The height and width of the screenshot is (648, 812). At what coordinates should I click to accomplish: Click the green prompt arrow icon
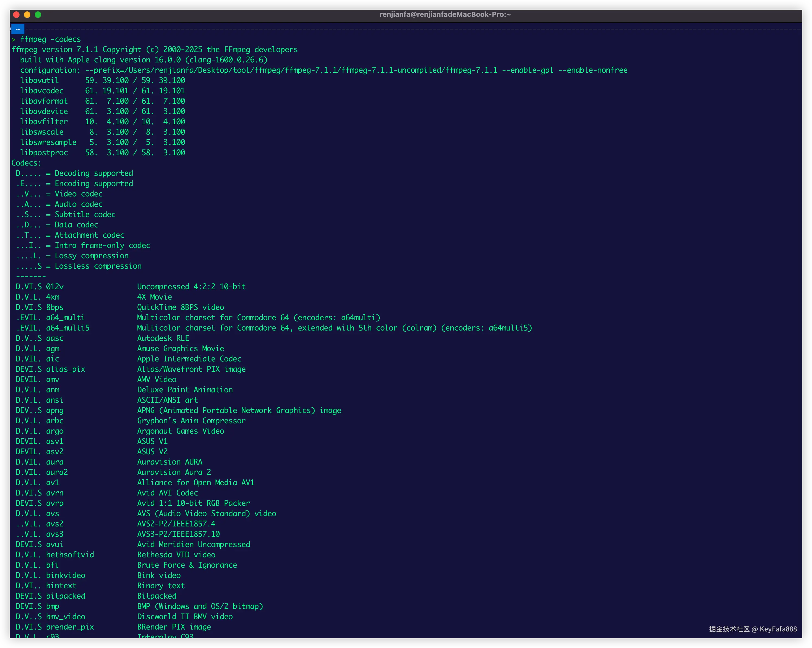(x=14, y=39)
